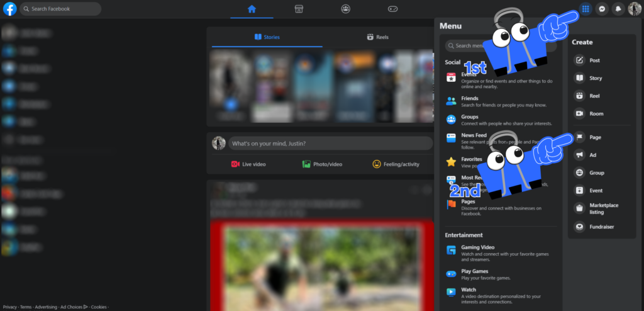Open Gaming Video in the menu
644x311 pixels.
pyautogui.click(x=500, y=254)
